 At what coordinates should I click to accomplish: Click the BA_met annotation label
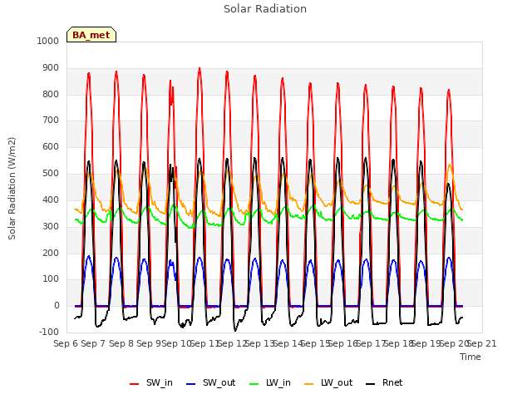tap(91, 35)
